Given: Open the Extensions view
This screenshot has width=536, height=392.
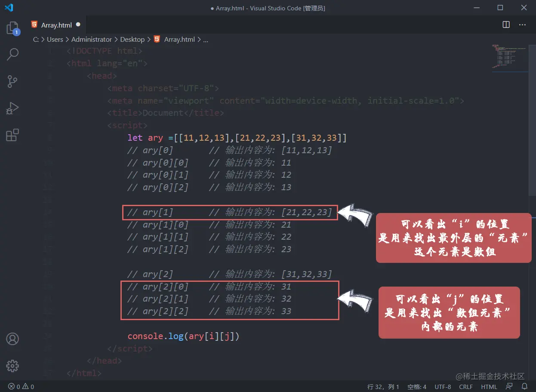Looking at the screenshot, I should (x=12, y=135).
